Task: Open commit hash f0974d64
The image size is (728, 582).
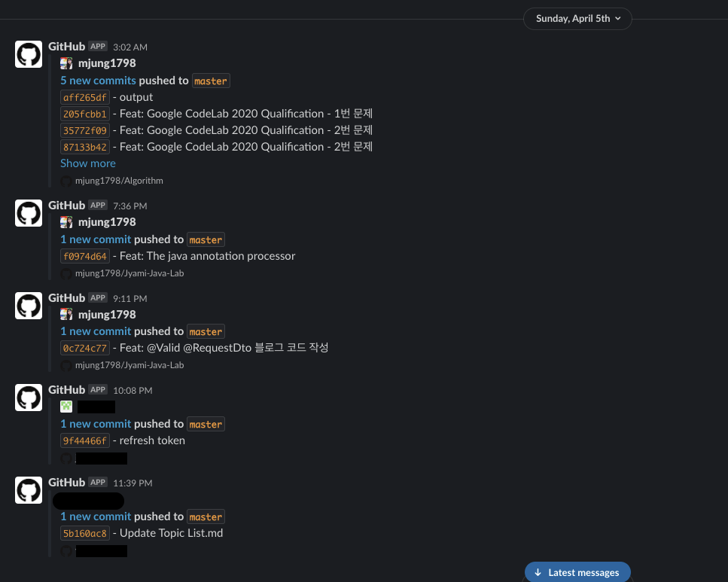Action: 85,257
